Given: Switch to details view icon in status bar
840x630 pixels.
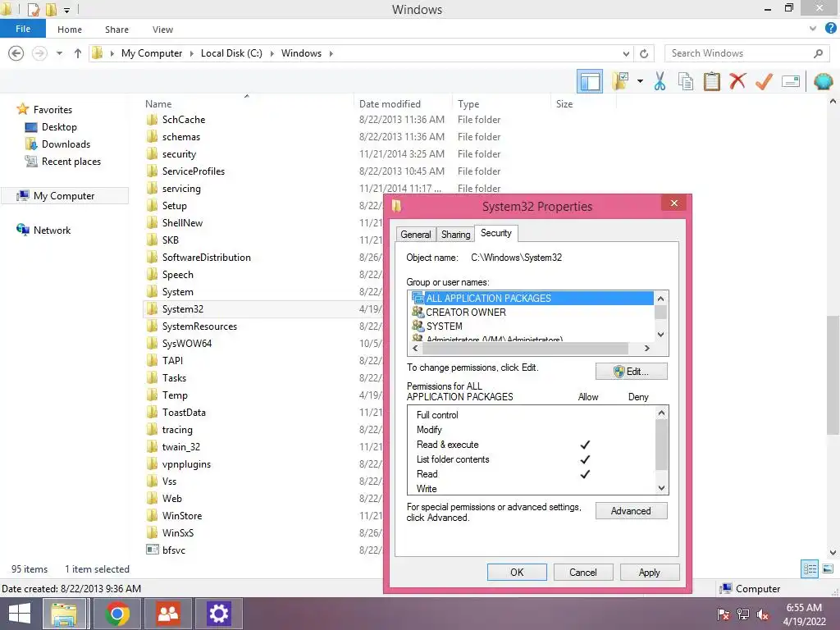Looking at the screenshot, I should (810, 569).
